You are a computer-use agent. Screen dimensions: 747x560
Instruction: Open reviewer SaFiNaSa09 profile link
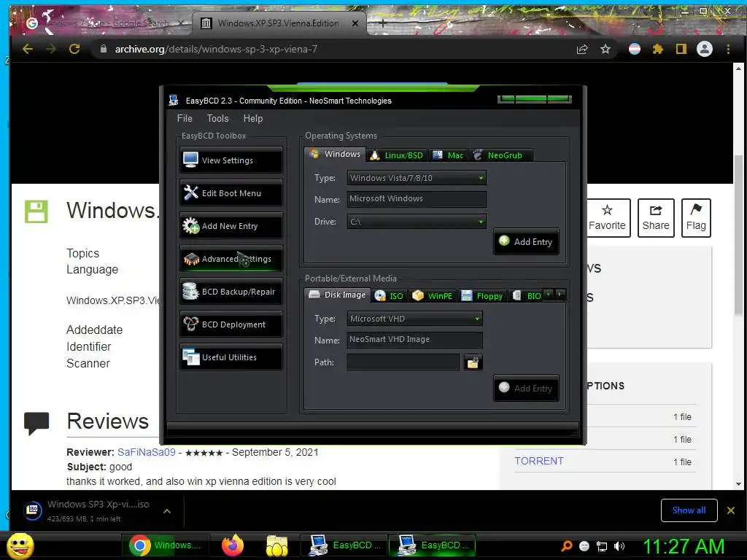(x=147, y=452)
